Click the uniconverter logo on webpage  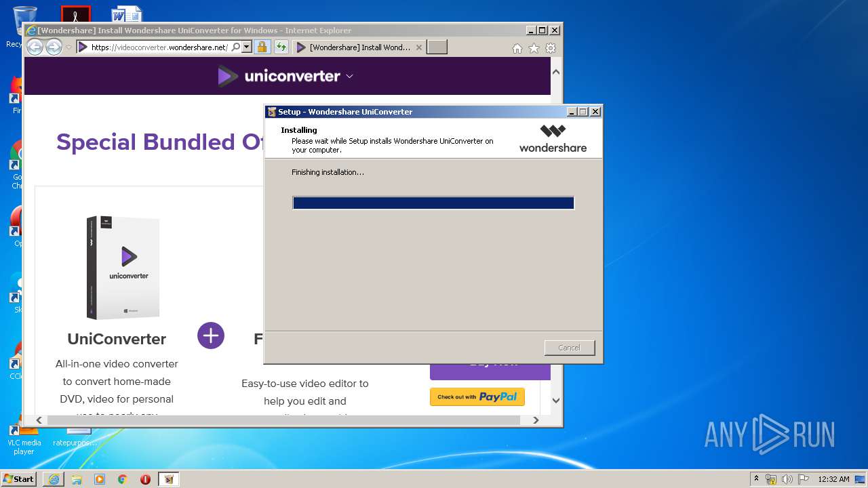pyautogui.click(x=279, y=76)
